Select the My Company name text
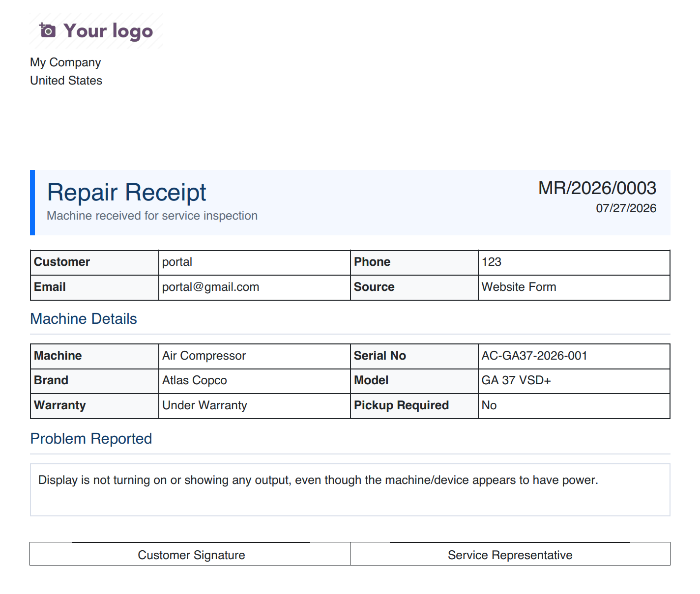700x594 pixels. click(65, 62)
